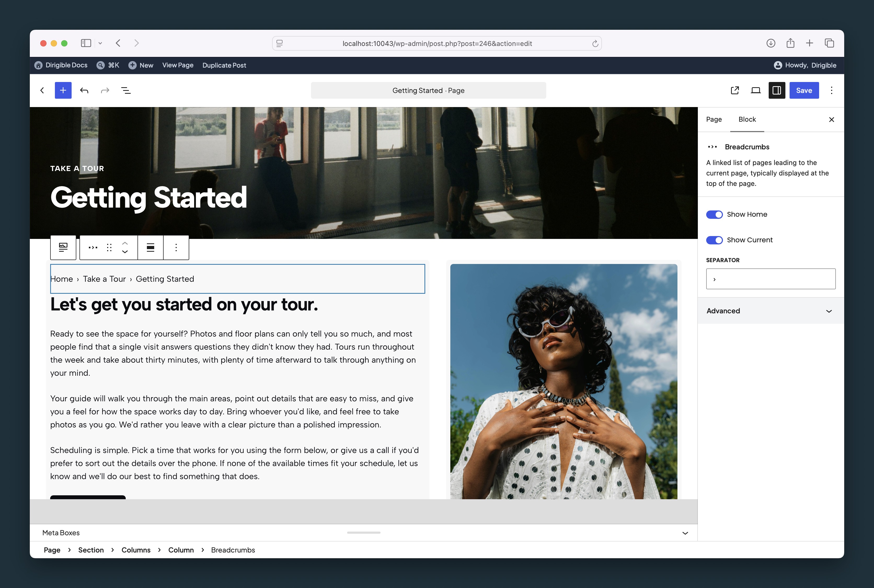
Task: Turn off the Show Home toggle
Action: (714, 215)
